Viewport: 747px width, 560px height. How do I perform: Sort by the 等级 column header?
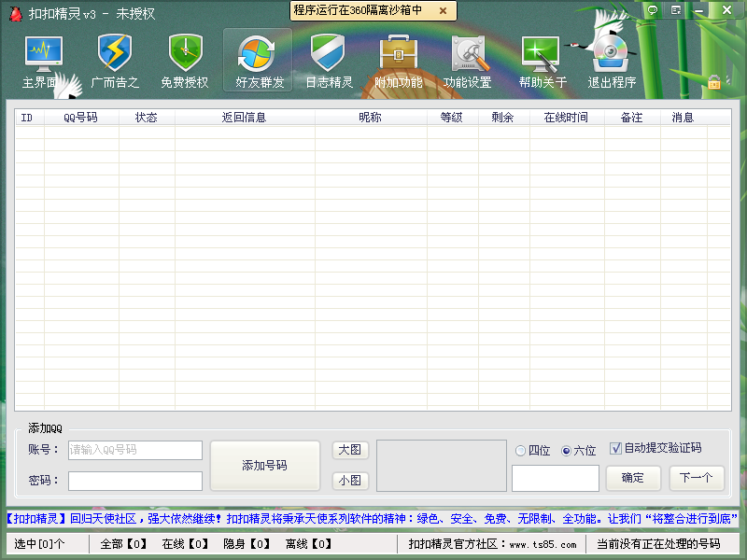(452, 118)
